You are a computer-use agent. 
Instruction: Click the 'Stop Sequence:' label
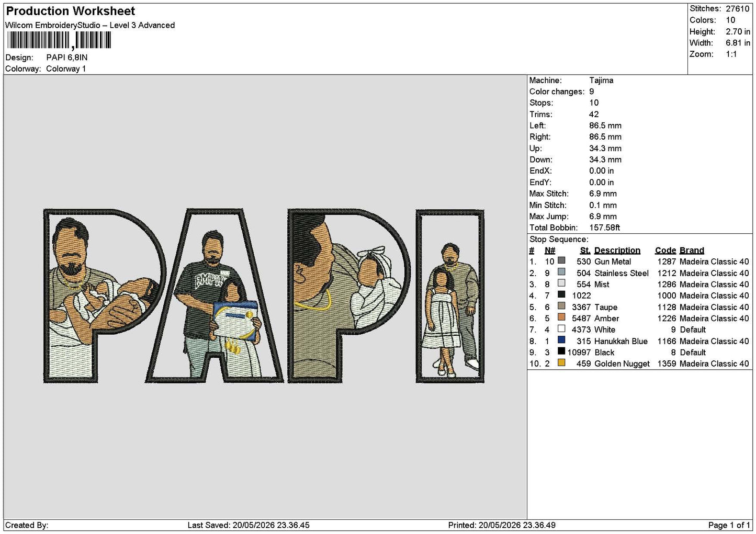click(x=559, y=239)
